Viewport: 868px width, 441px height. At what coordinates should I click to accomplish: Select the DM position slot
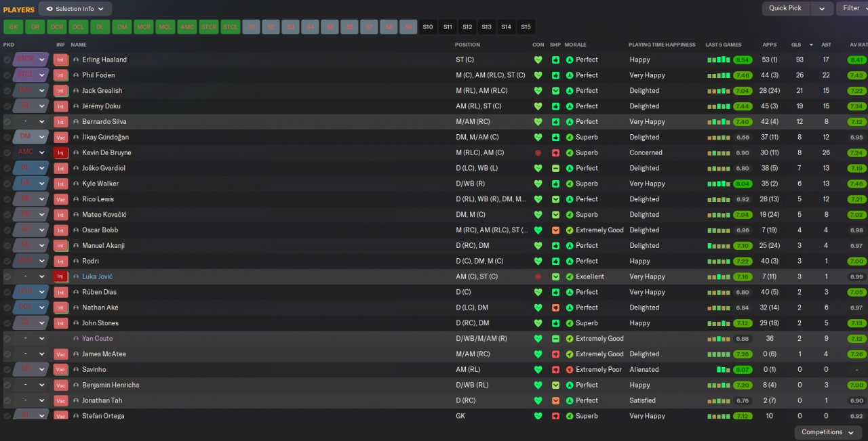coord(121,27)
